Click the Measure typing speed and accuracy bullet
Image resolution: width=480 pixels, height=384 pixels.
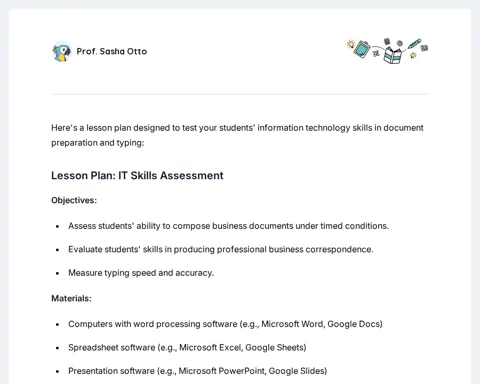click(x=141, y=273)
